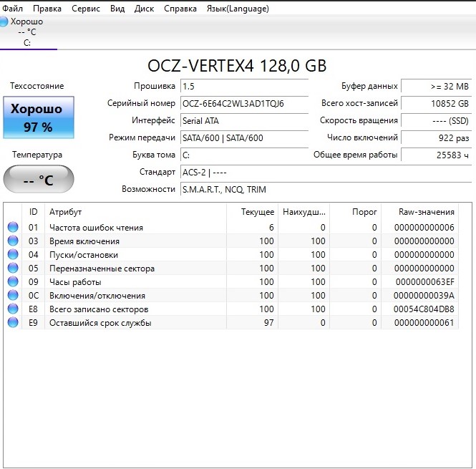
Task: Click the Число включений value 922 раз
Action: [x=436, y=138]
